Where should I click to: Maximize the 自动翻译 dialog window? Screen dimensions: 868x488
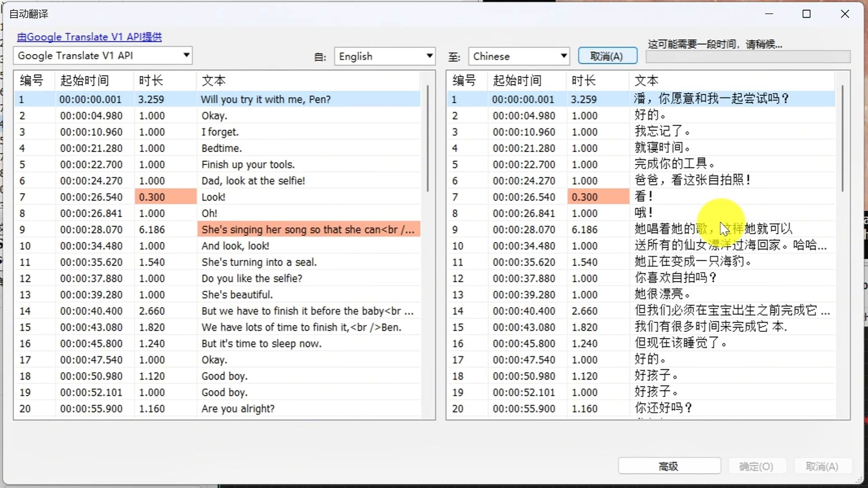coord(806,14)
